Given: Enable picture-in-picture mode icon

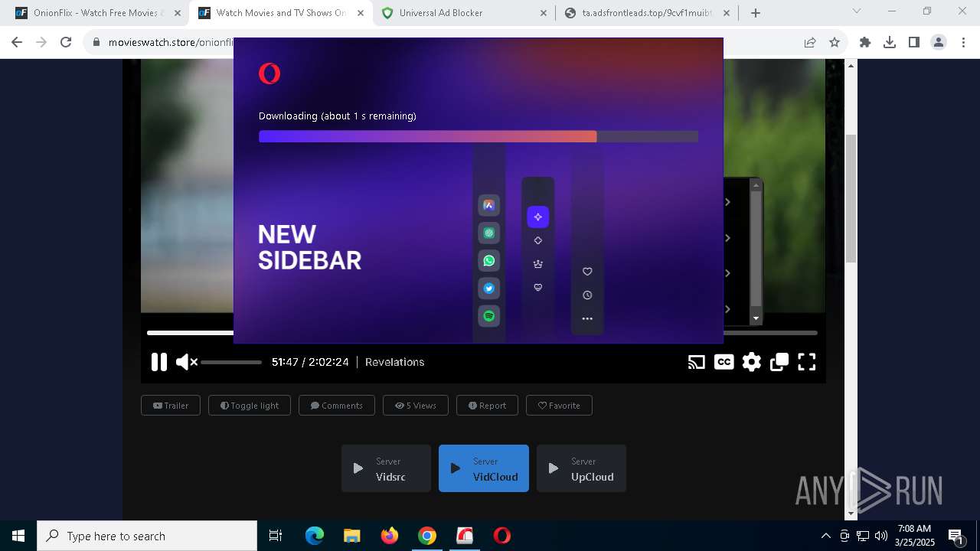Looking at the screenshot, I should point(779,362).
